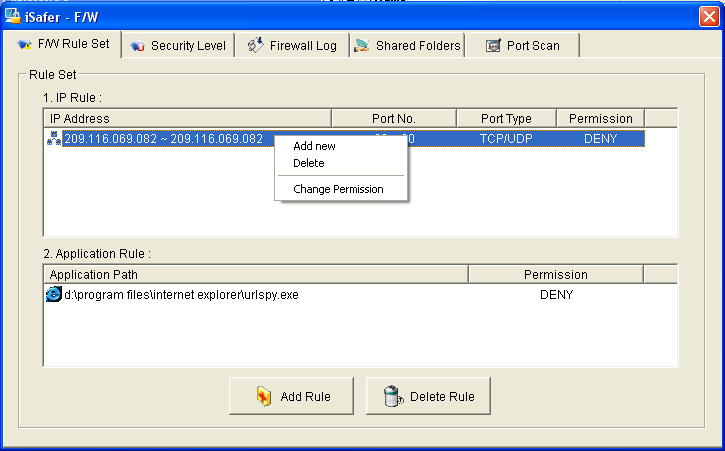Click the Shared Folders tab icon
This screenshot has height=451, width=725.
361,46
